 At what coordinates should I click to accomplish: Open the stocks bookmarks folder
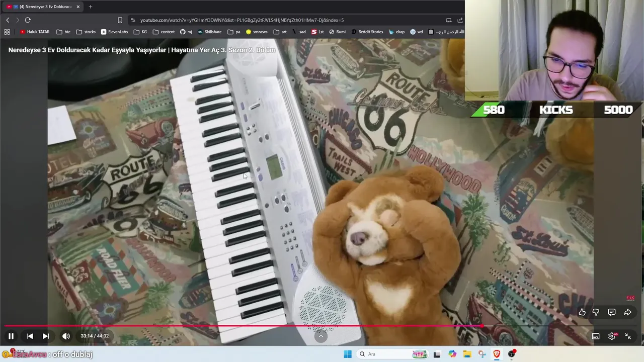click(x=86, y=32)
